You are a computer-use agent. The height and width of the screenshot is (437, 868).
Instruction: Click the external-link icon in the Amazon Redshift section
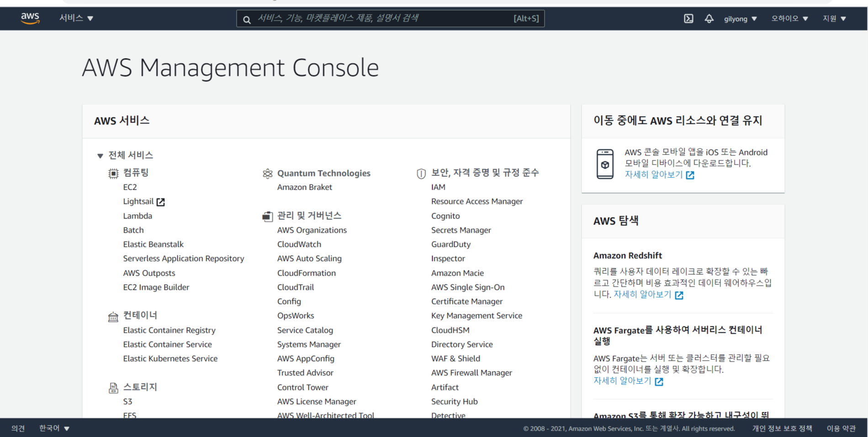point(679,295)
